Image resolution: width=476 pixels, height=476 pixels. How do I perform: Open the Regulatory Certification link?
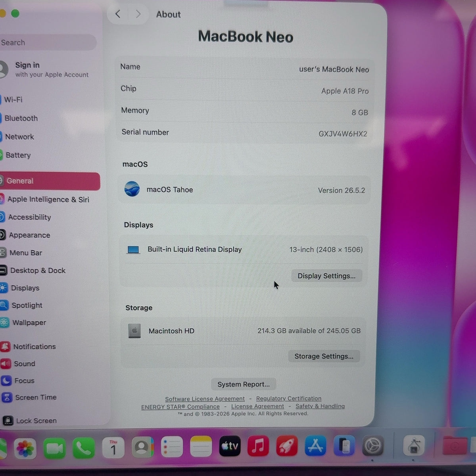click(289, 398)
